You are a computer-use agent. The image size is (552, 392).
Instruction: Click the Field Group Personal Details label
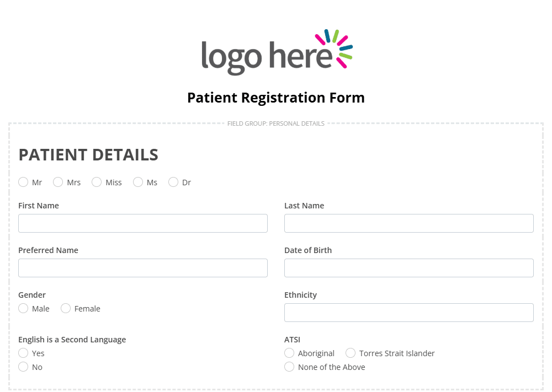276,123
